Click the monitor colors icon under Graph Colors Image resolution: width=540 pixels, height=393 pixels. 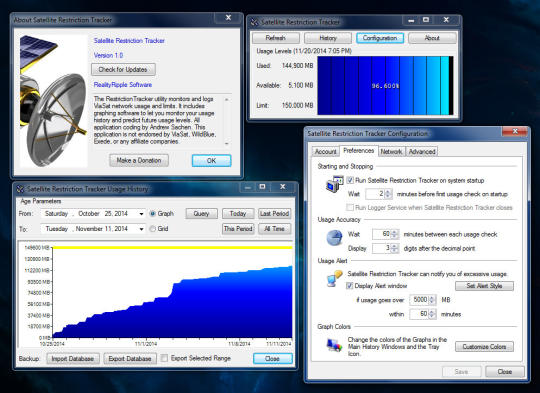point(334,345)
